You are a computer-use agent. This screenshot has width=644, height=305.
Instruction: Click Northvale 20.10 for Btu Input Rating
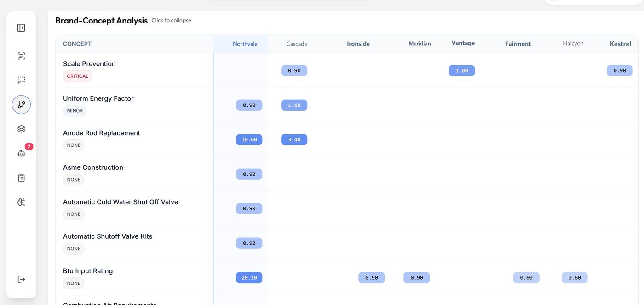(x=249, y=278)
